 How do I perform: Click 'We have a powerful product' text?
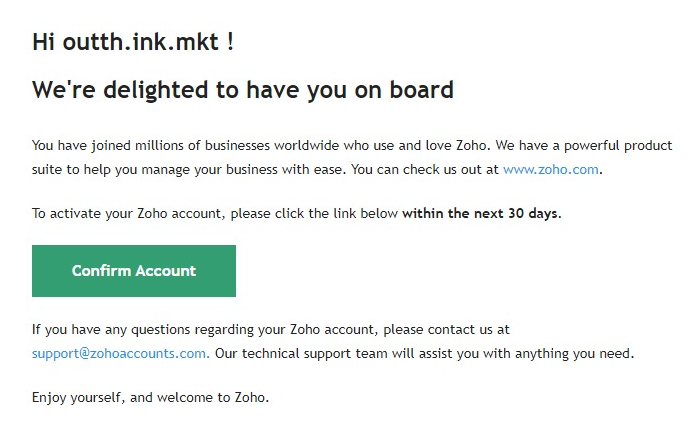point(584,145)
